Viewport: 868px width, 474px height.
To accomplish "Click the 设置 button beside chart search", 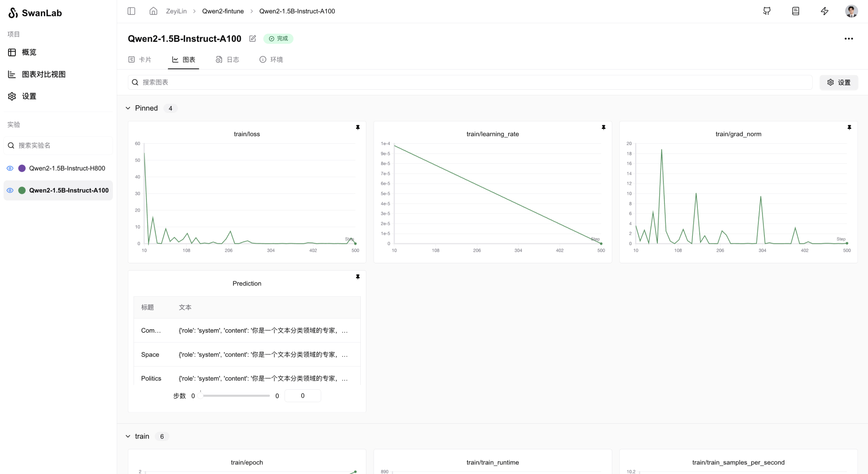I will [x=838, y=82].
